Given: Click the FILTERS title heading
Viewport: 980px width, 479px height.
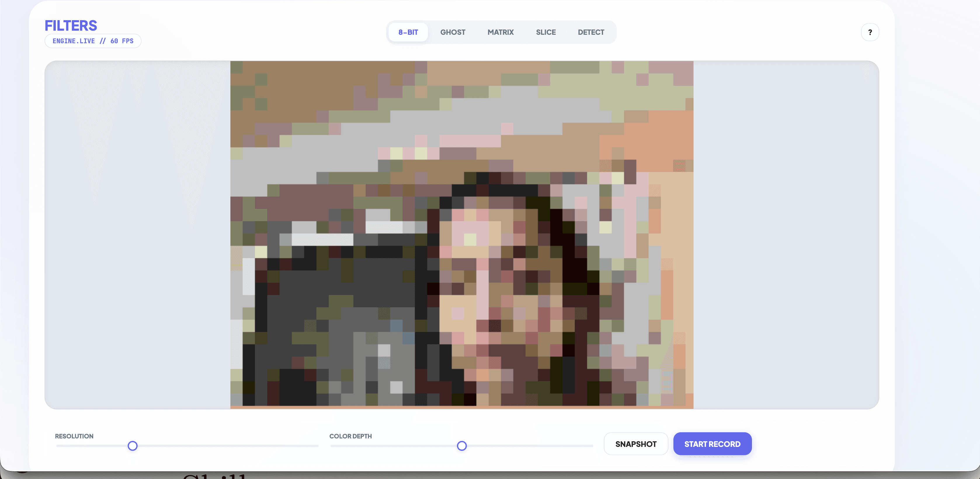Looking at the screenshot, I should click(71, 25).
